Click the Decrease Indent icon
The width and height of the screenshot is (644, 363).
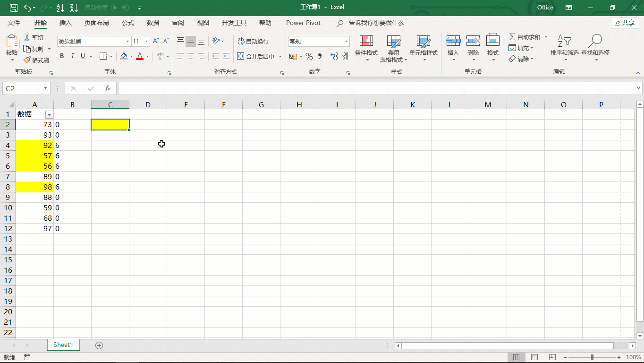(216, 56)
